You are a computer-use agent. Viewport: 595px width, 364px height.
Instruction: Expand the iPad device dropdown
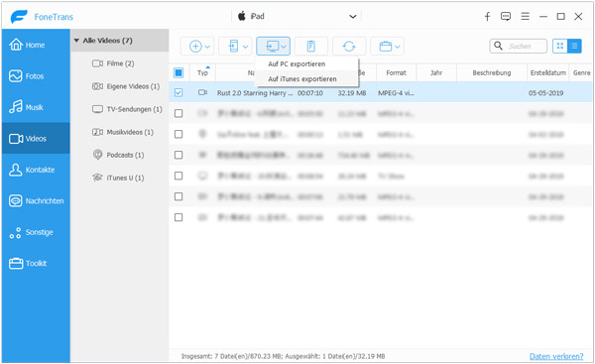click(352, 16)
